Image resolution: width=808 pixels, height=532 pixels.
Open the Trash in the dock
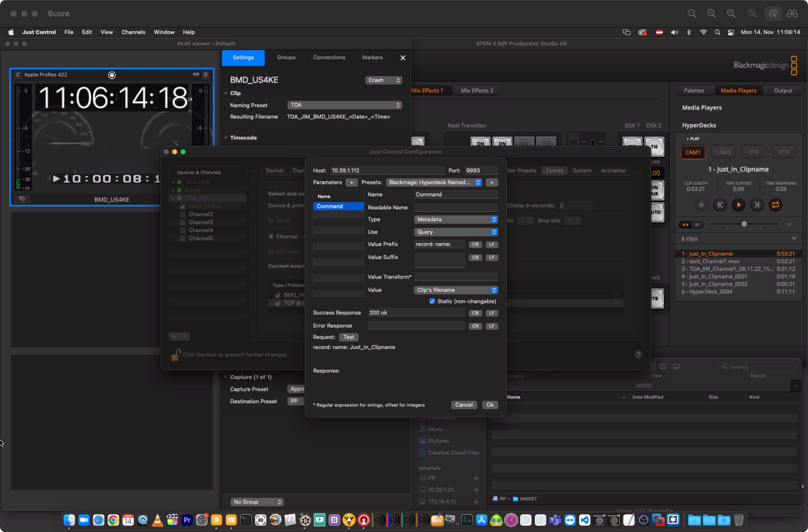(x=738, y=520)
